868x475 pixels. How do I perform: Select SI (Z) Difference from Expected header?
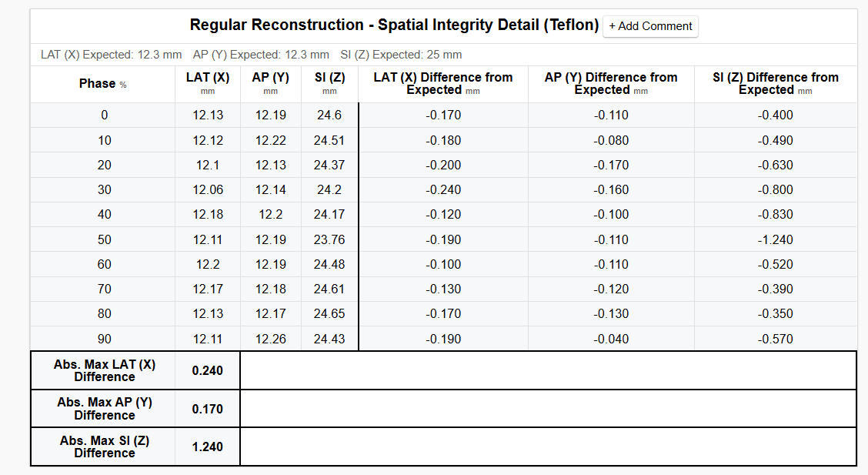point(775,83)
